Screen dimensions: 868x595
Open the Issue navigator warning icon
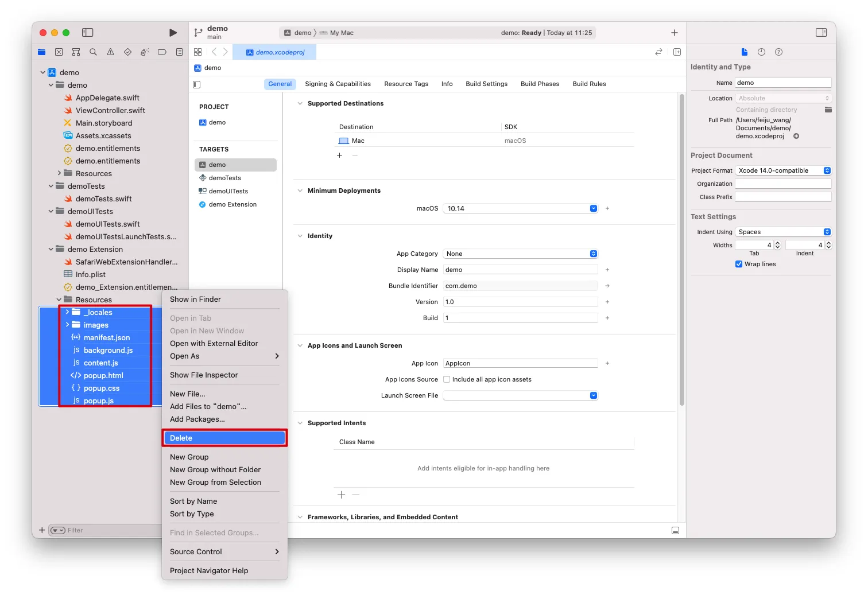[110, 52]
